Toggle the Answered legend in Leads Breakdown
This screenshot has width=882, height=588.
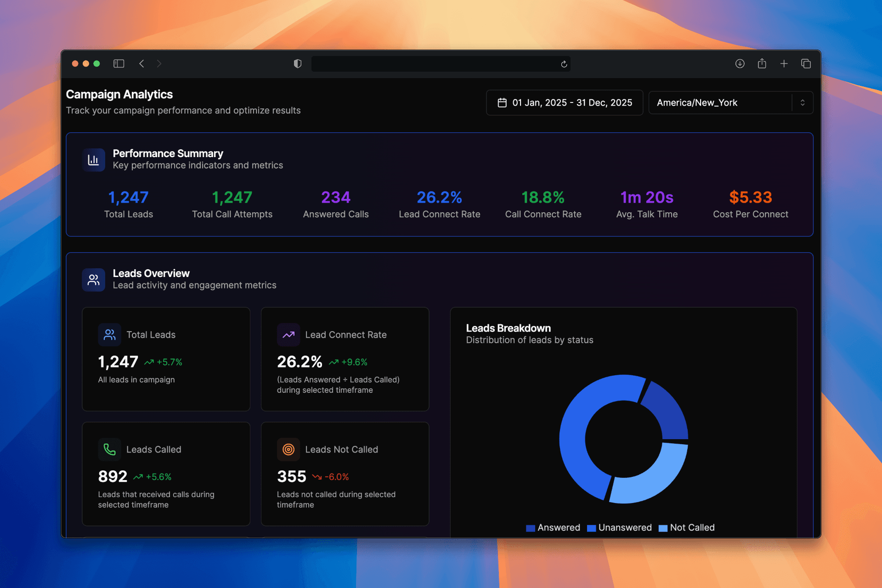click(554, 527)
